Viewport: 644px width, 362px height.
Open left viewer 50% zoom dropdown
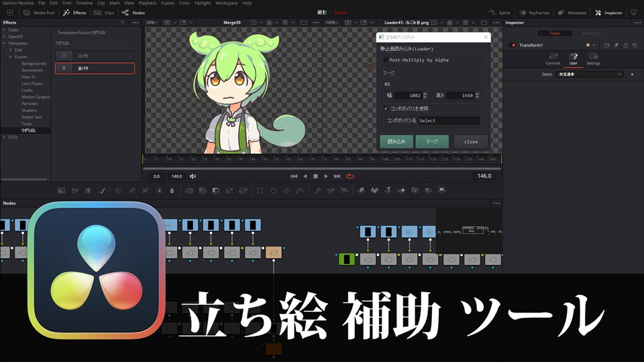coord(152,23)
